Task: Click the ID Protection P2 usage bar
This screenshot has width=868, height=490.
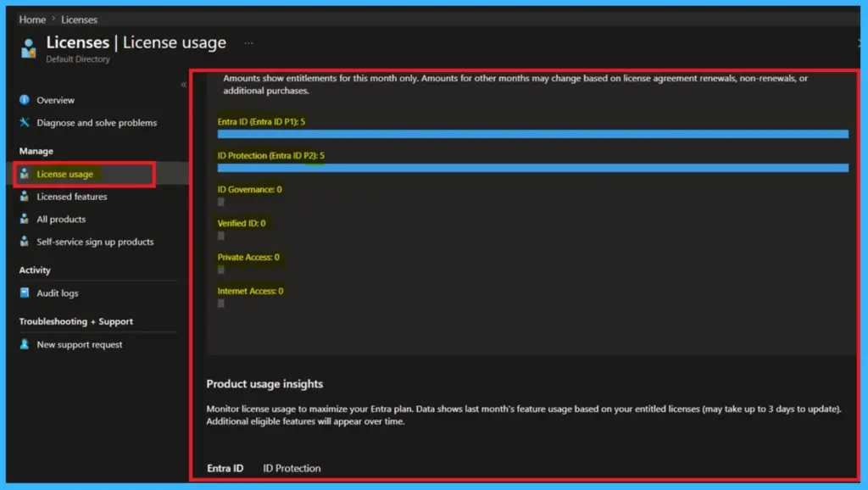Action: pos(532,168)
